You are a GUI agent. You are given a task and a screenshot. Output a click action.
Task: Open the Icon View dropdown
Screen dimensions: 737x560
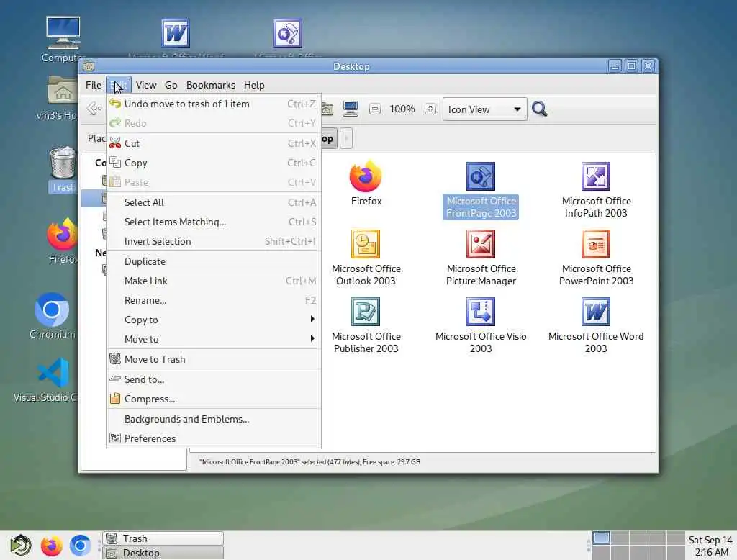coord(484,109)
